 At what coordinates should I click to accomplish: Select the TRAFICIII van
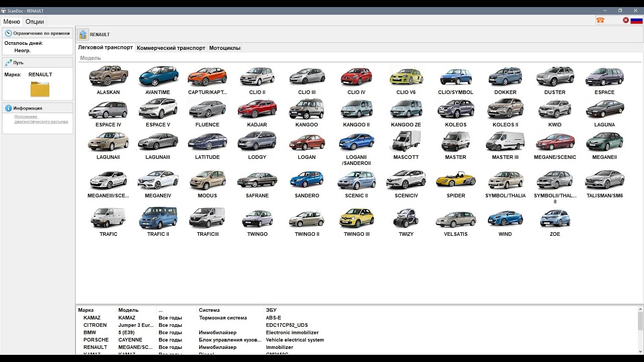click(x=207, y=217)
